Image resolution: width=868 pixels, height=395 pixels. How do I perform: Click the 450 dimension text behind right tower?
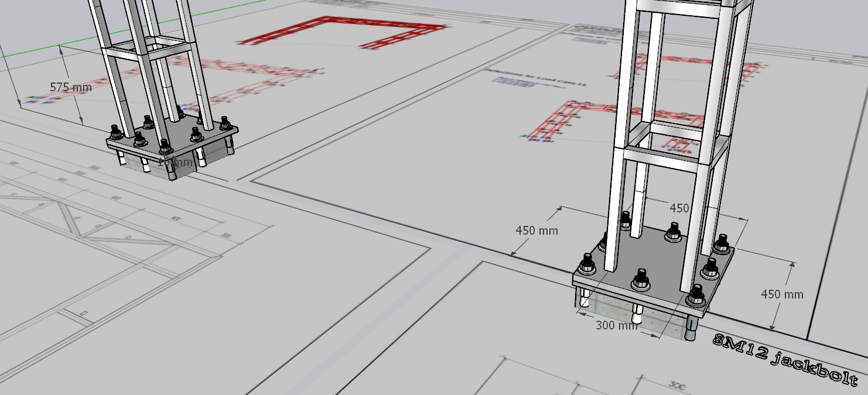(x=679, y=208)
